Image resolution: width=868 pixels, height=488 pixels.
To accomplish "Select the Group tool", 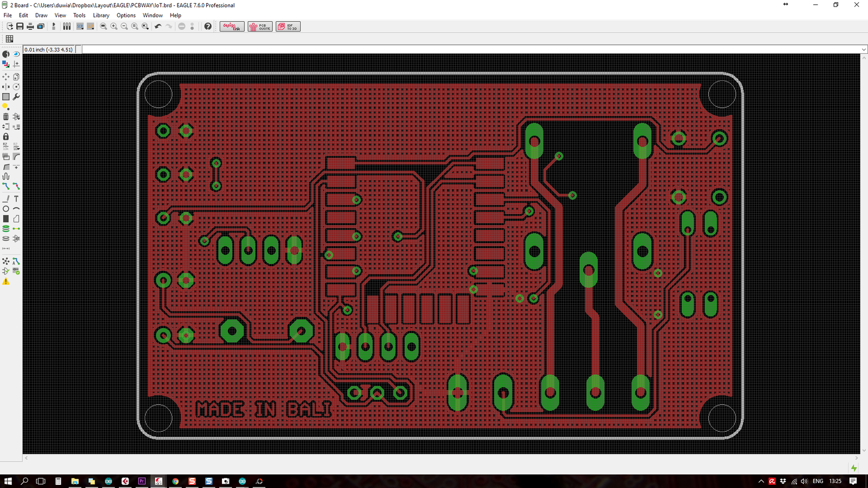I will [6, 97].
